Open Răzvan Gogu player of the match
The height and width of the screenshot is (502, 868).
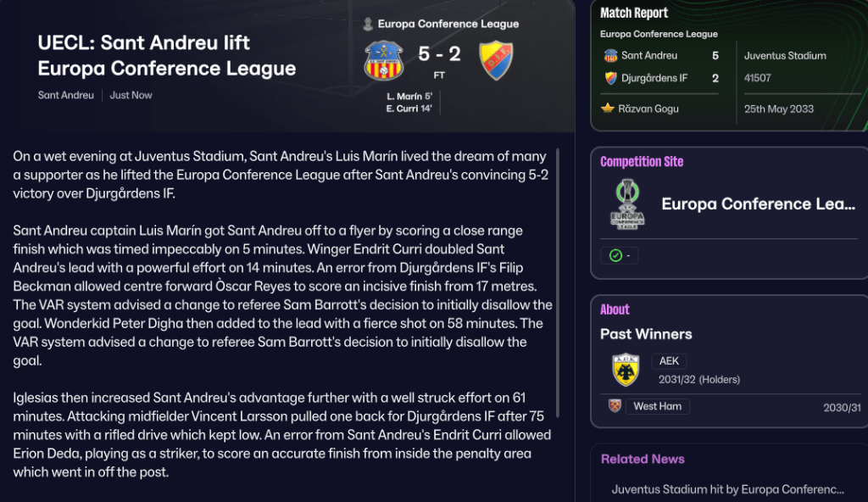click(x=648, y=109)
